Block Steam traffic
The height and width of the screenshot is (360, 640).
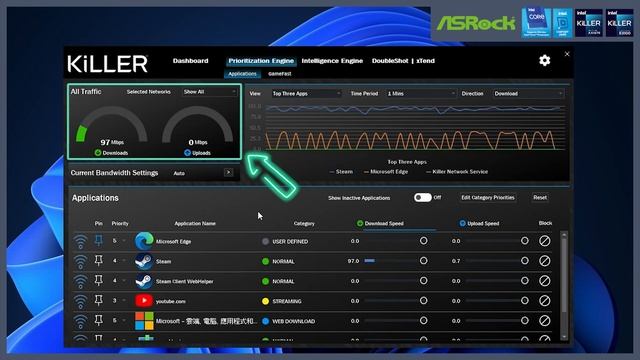(544, 261)
